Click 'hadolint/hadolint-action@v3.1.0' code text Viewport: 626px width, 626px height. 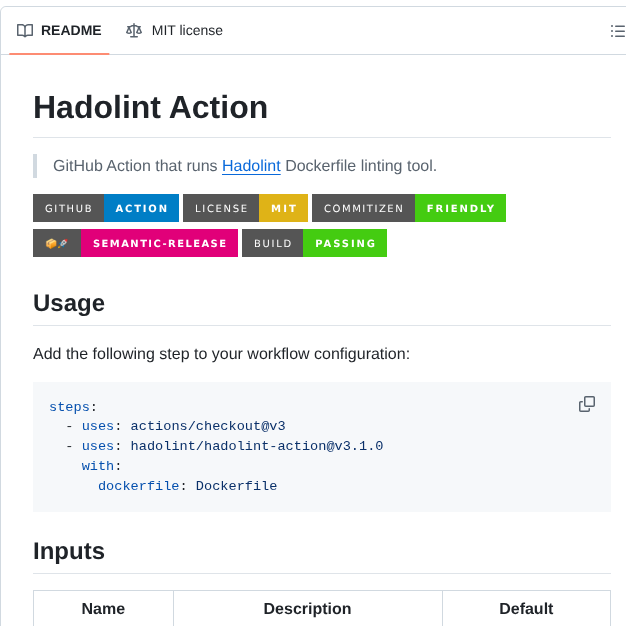click(257, 446)
